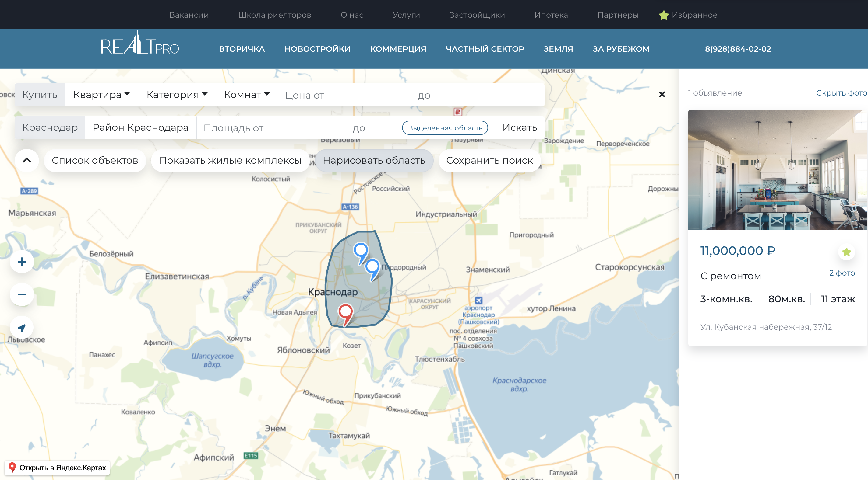Zoom in the map with plus button
Viewport: 868px width, 480px height.
pyautogui.click(x=22, y=262)
